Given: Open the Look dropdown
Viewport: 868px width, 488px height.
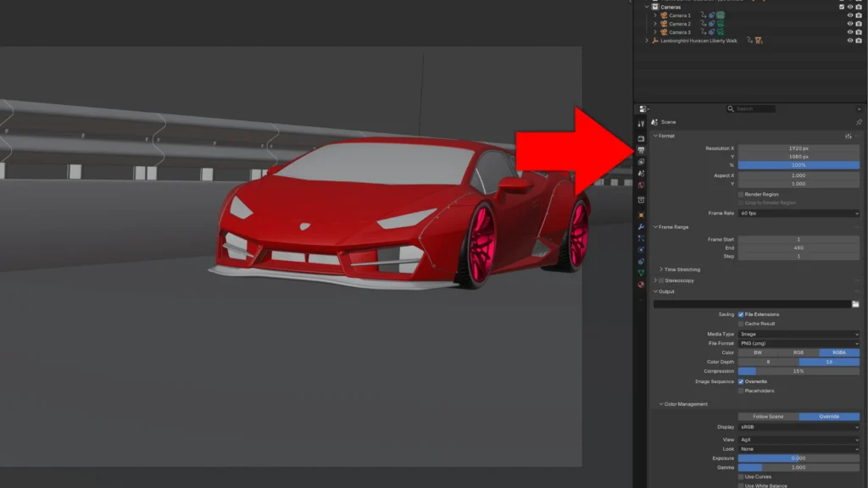Looking at the screenshot, I should click(798, 449).
